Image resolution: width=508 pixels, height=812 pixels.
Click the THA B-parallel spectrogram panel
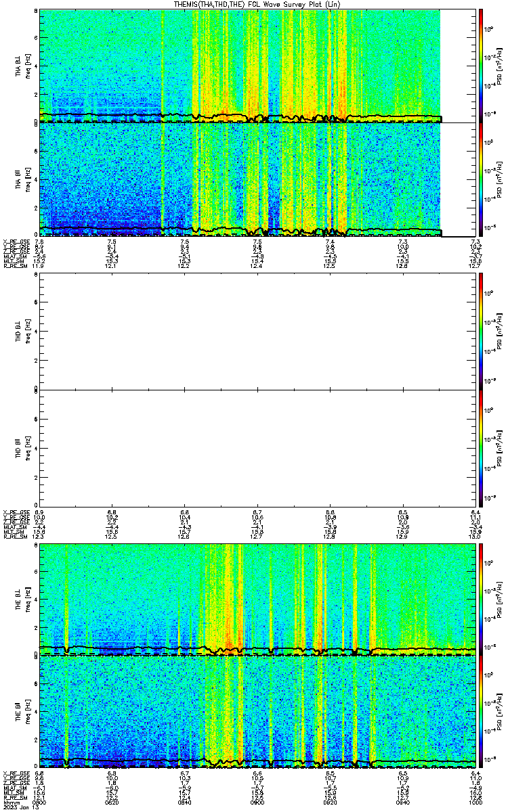[x=257, y=180]
